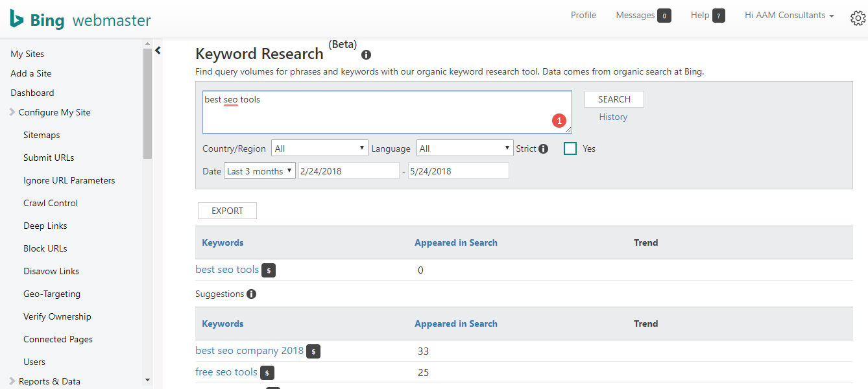This screenshot has width=868, height=389.
Task: Click the info icon next to Strict
Action: [543, 148]
